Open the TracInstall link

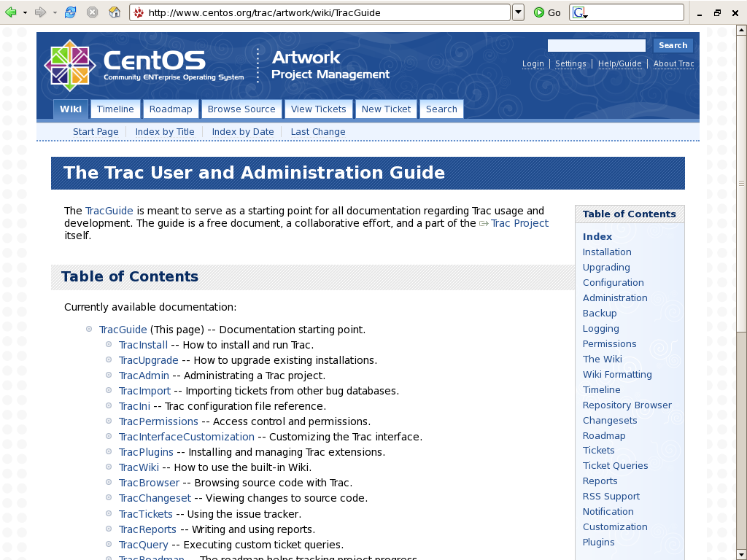point(143,345)
